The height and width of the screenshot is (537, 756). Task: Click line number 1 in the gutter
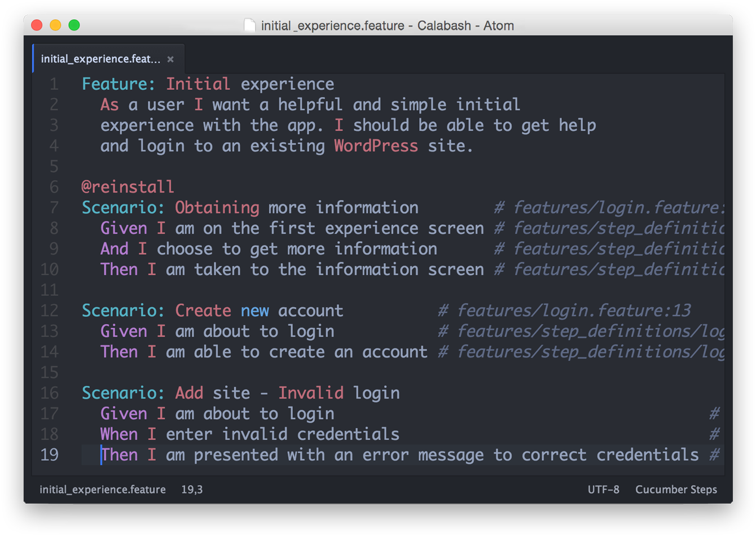pos(54,84)
